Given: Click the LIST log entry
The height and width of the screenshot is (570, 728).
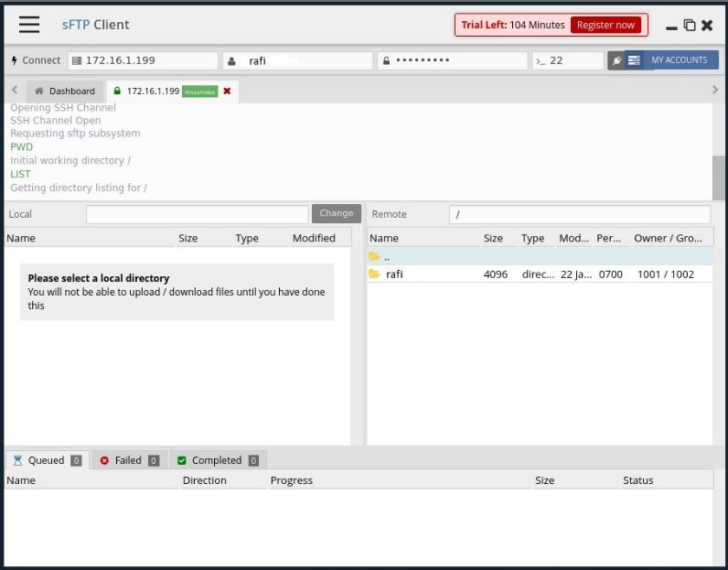Looking at the screenshot, I should click(20, 174).
